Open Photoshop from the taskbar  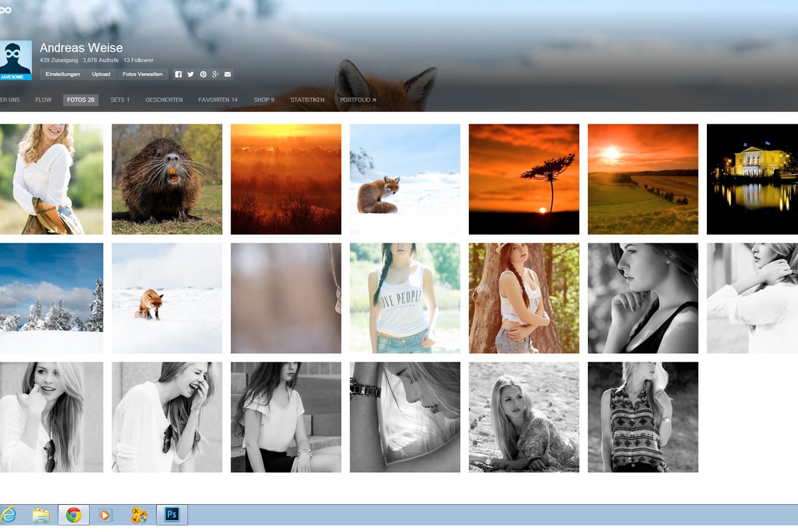tap(172, 515)
